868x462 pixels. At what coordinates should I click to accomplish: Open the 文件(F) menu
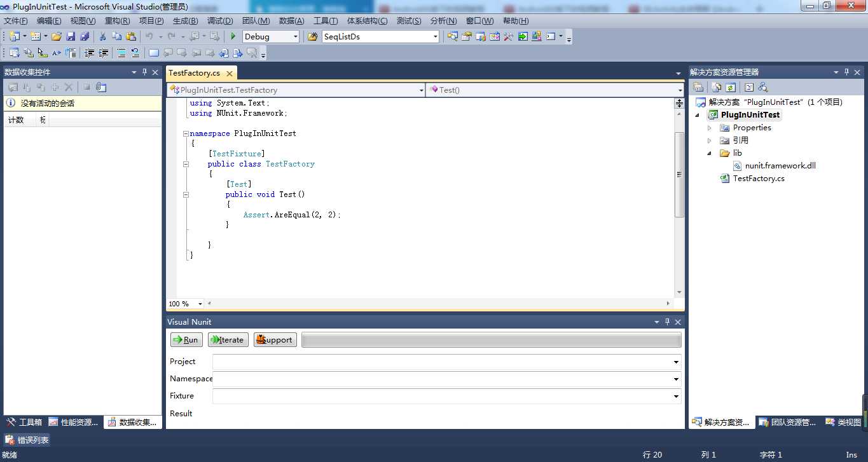[x=16, y=21]
